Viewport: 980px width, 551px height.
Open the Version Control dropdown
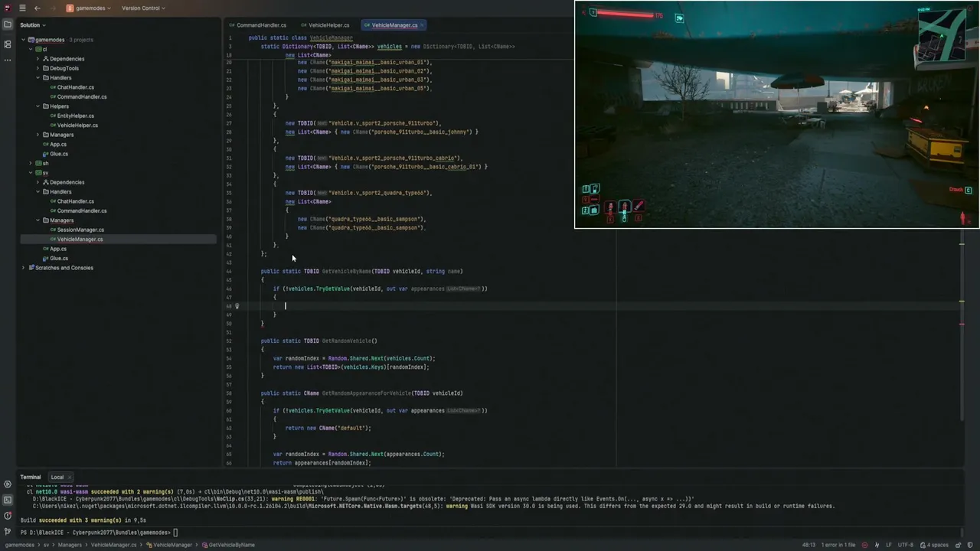click(143, 8)
